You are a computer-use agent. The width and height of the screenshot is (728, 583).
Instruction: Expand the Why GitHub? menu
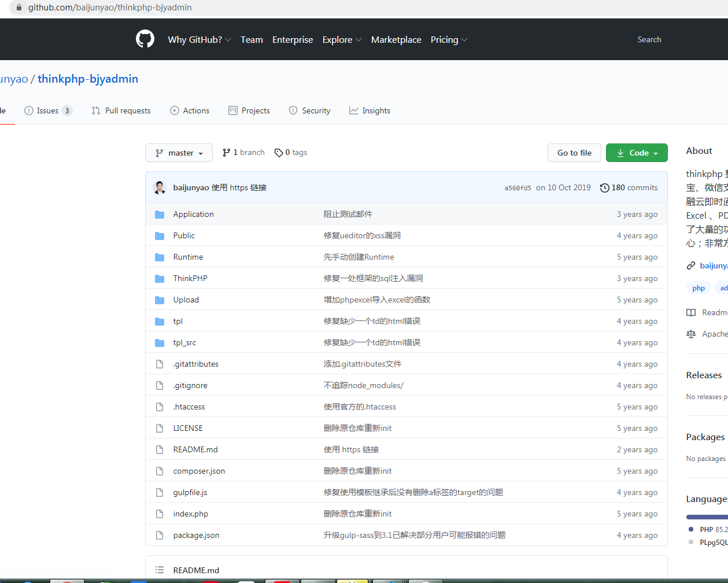pos(199,39)
